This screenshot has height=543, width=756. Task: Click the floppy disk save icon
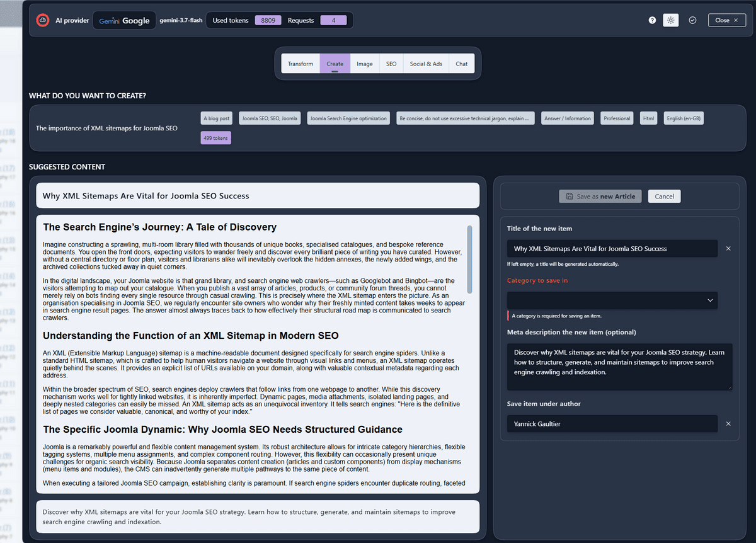click(x=570, y=197)
